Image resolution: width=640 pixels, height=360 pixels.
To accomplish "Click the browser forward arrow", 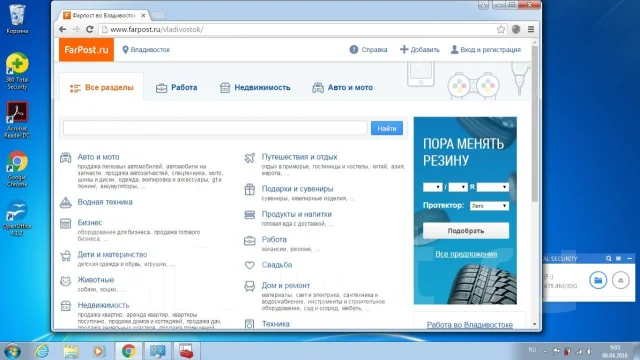I will [76, 29].
